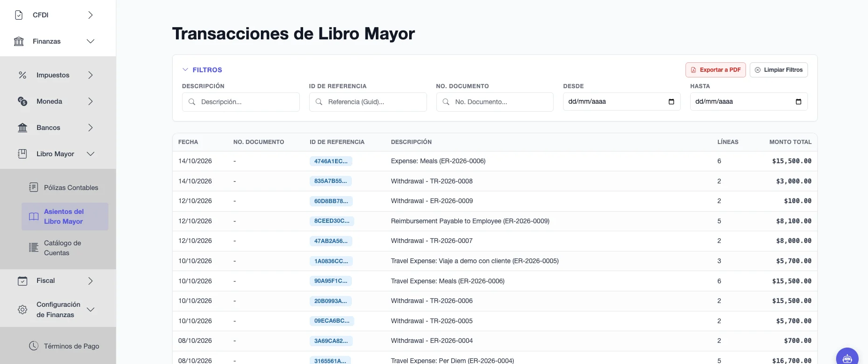The height and width of the screenshot is (364, 868).
Task: Open the Desde date picker calendar icon
Action: [671, 102]
